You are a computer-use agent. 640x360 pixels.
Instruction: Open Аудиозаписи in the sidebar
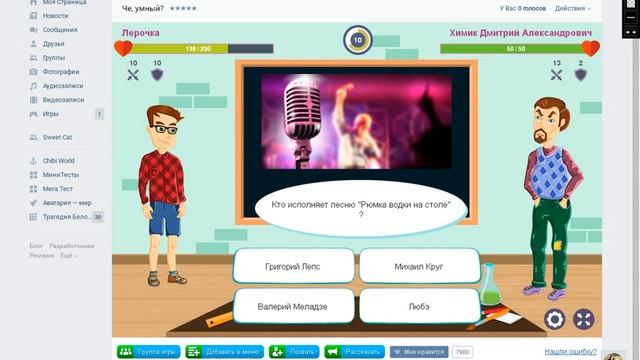[63, 86]
